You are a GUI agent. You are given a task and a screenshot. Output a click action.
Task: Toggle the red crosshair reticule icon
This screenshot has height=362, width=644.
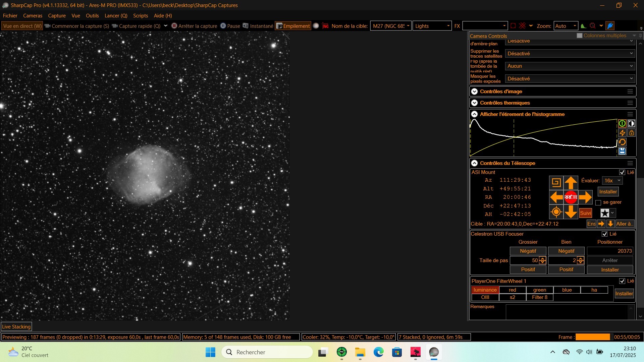(522, 26)
